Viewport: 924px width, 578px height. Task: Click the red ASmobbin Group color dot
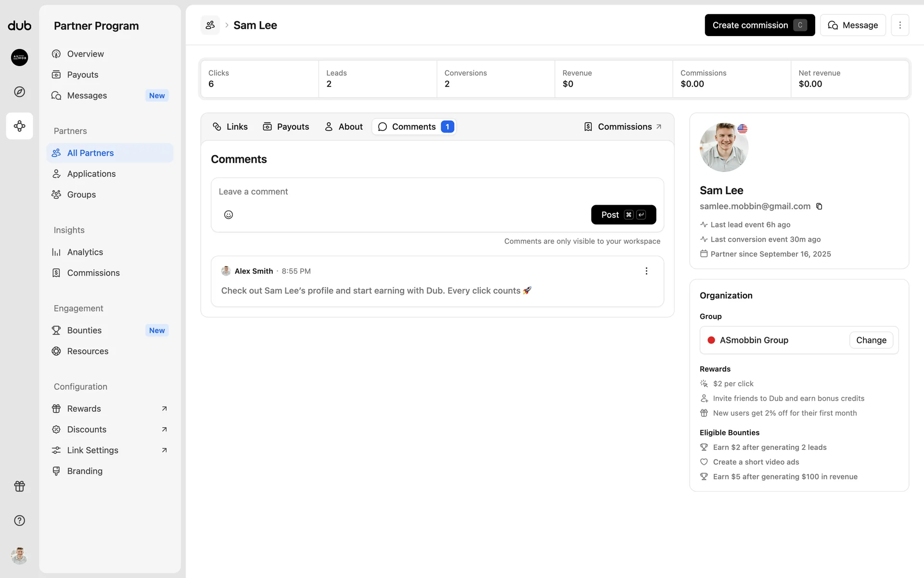pyautogui.click(x=711, y=340)
